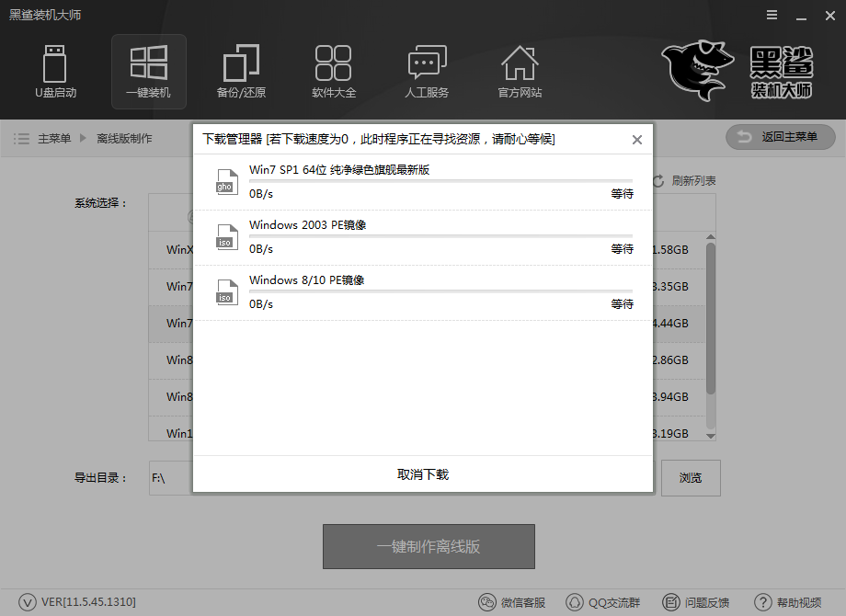This screenshot has width=846, height=616.
Task: Open the 一键装机 section
Action: (148, 72)
